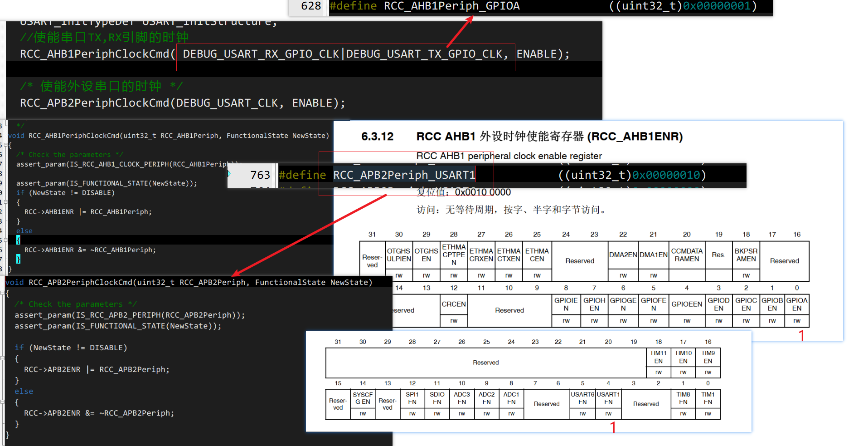
Task: Click the GPIOAEN bit cell
Action: (x=797, y=304)
